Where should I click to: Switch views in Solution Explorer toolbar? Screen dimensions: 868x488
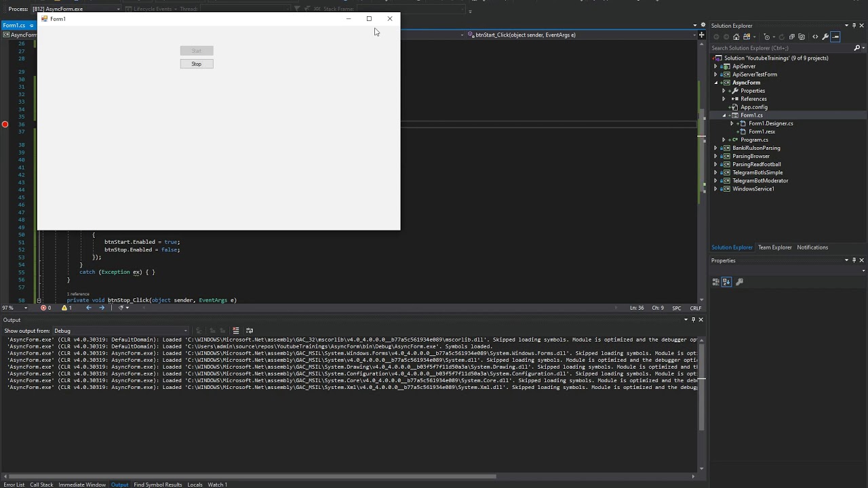(x=747, y=37)
